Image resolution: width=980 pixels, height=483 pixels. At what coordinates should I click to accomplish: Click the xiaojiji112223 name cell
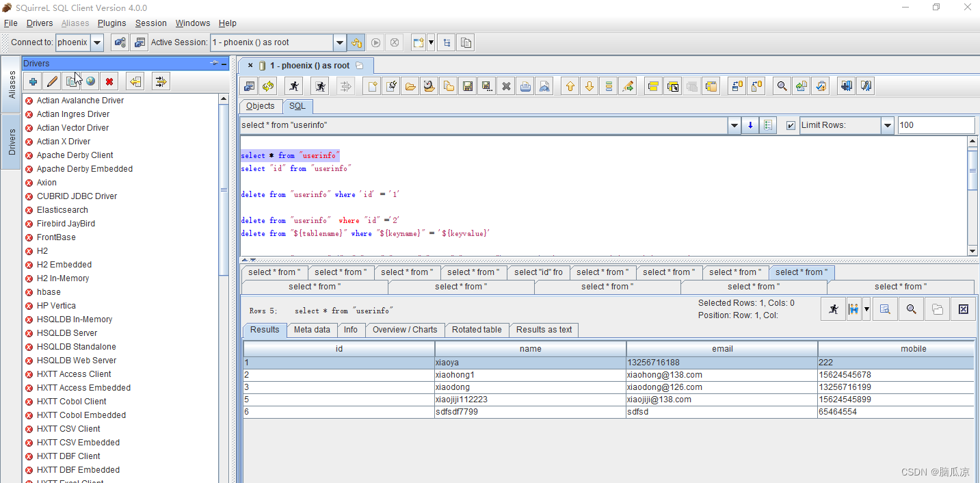click(530, 400)
